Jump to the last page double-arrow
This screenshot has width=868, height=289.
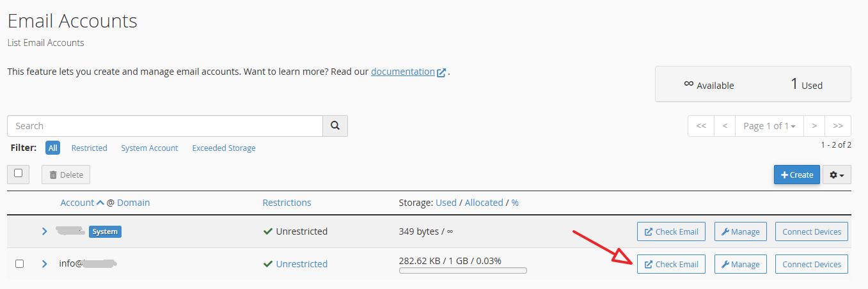[x=838, y=126]
